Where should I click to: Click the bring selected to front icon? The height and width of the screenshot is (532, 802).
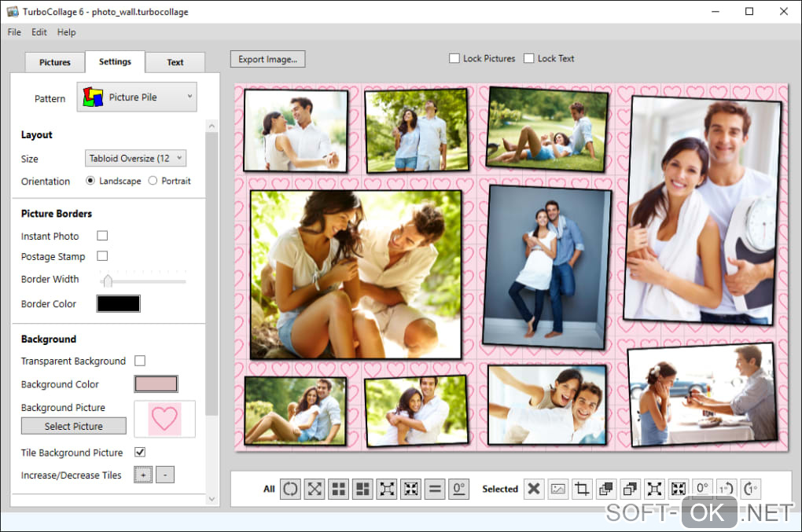pos(606,489)
